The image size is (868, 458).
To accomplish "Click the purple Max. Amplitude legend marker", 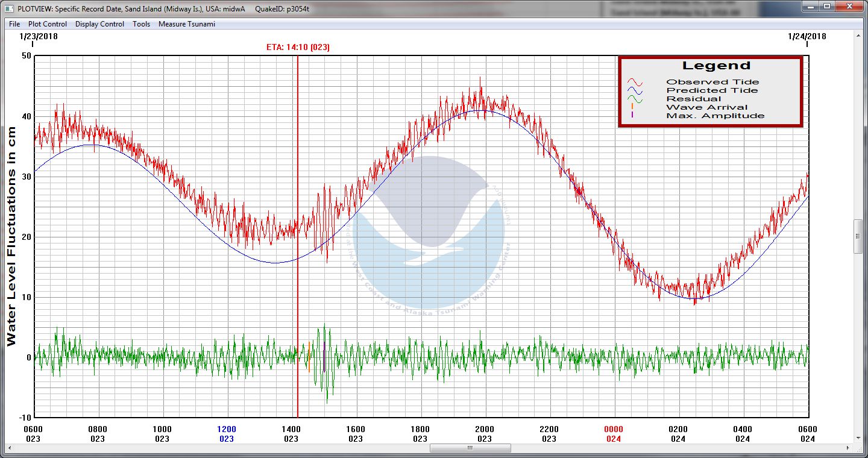I will pos(632,115).
